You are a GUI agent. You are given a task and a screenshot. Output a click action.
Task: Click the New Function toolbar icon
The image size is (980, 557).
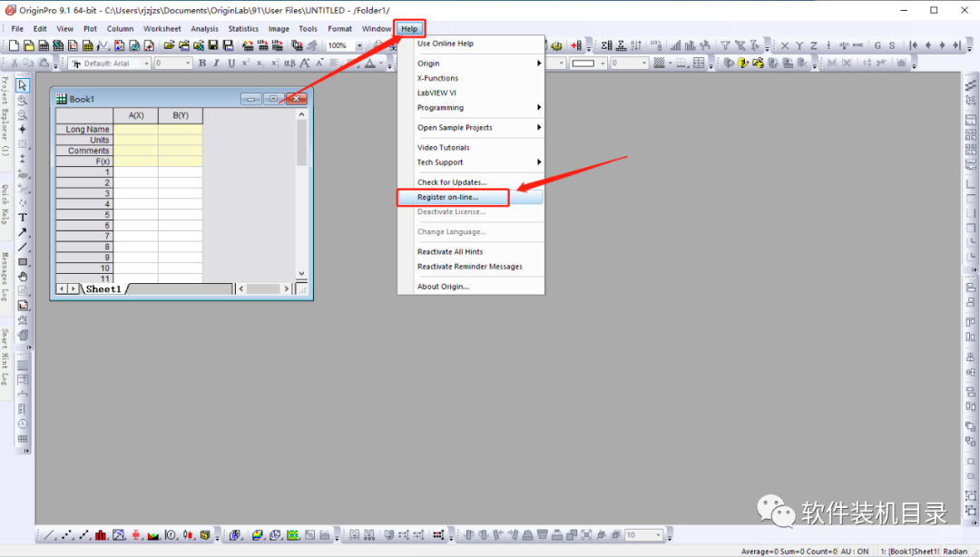click(103, 45)
